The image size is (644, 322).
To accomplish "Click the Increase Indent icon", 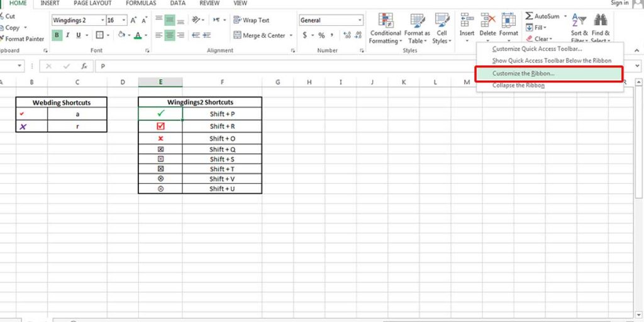I will (x=206, y=35).
